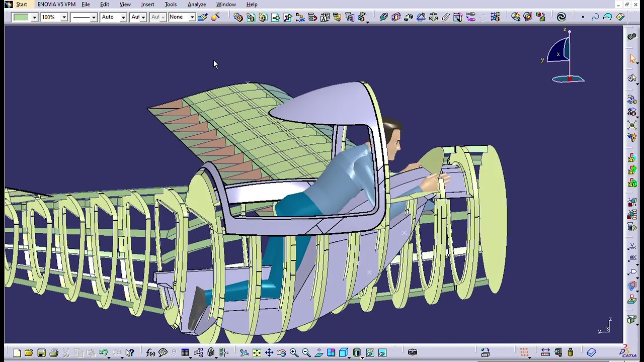Click the blue spiral update icon
644x362 pixels.
point(561,17)
